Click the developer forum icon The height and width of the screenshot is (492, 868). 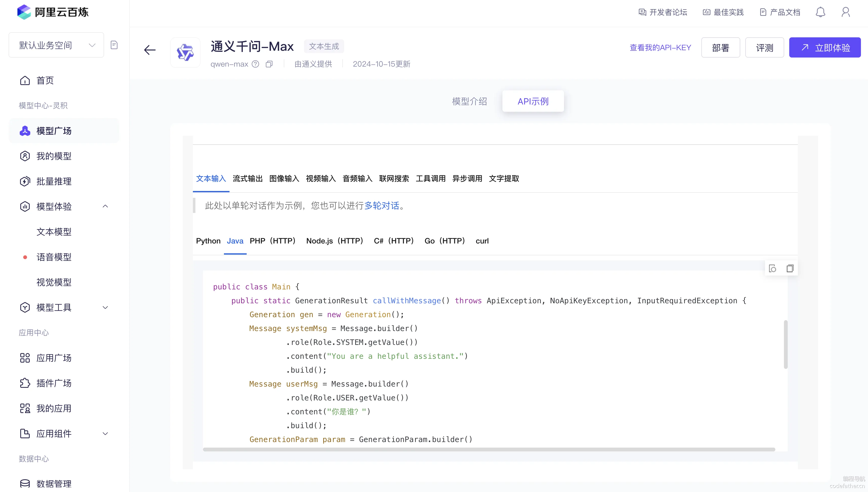tap(642, 12)
